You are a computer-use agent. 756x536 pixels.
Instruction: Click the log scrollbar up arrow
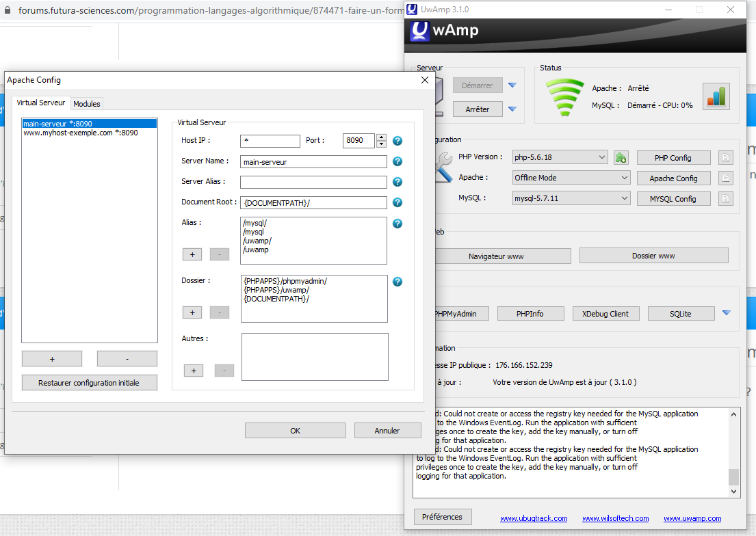click(734, 414)
